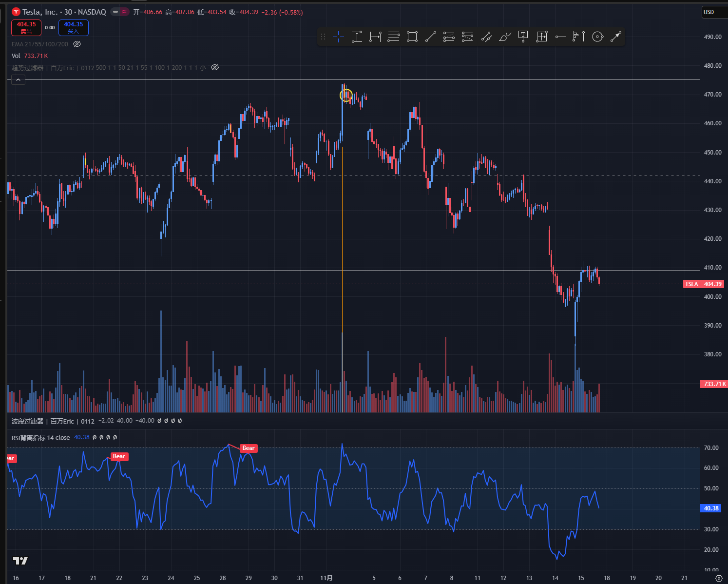The image size is (728, 584).
Task: Select the rectangle drawing tool
Action: click(x=412, y=37)
